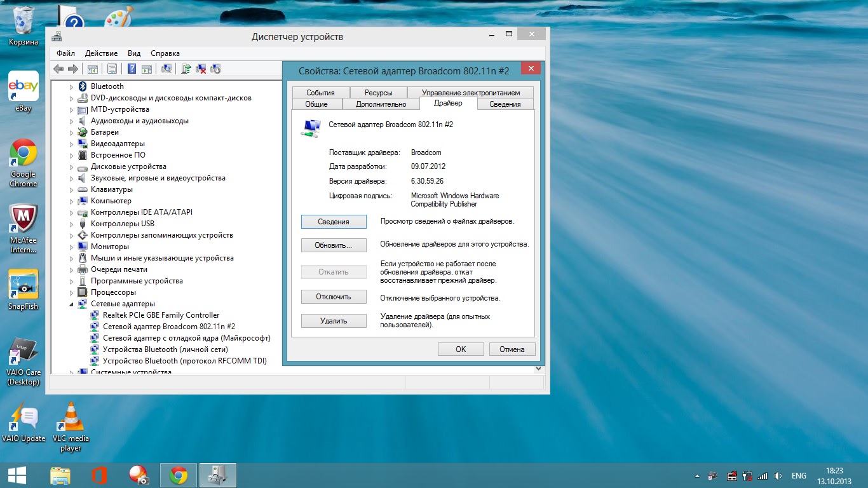Expand the Клавиатуры node

pos(72,189)
